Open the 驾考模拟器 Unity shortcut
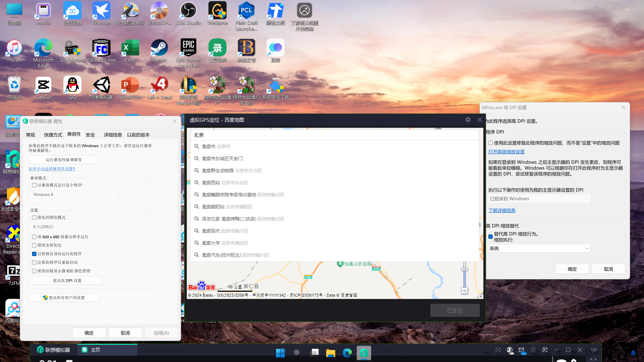This screenshot has height=362, width=644. tap(101, 88)
